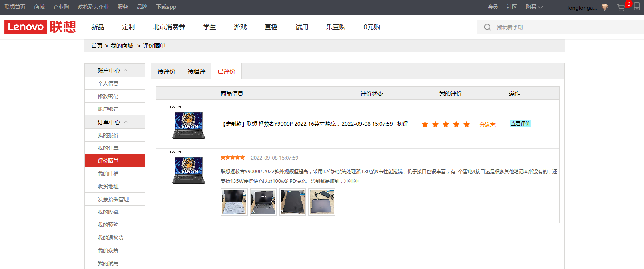Open first review photo thumbnail
This screenshot has height=269, width=644.
234,202
